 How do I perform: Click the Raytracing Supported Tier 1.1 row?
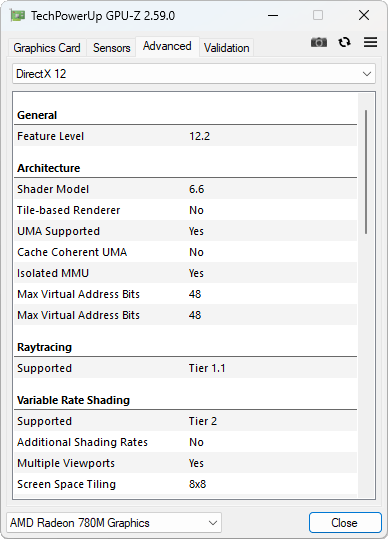(x=186, y=368)
